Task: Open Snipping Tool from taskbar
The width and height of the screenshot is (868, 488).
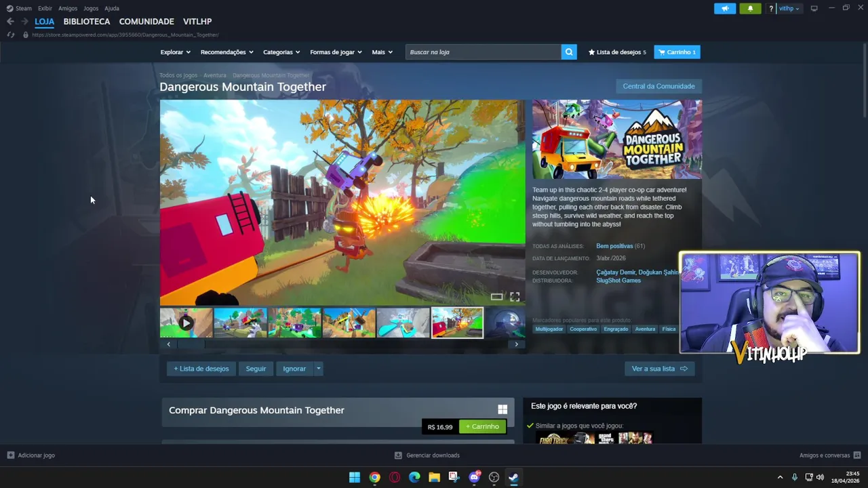Action: click(x=454, y=477)
